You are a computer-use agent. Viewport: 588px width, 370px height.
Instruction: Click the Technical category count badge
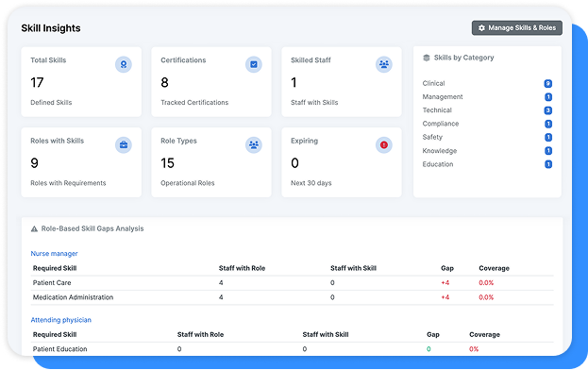pos(547,110)
